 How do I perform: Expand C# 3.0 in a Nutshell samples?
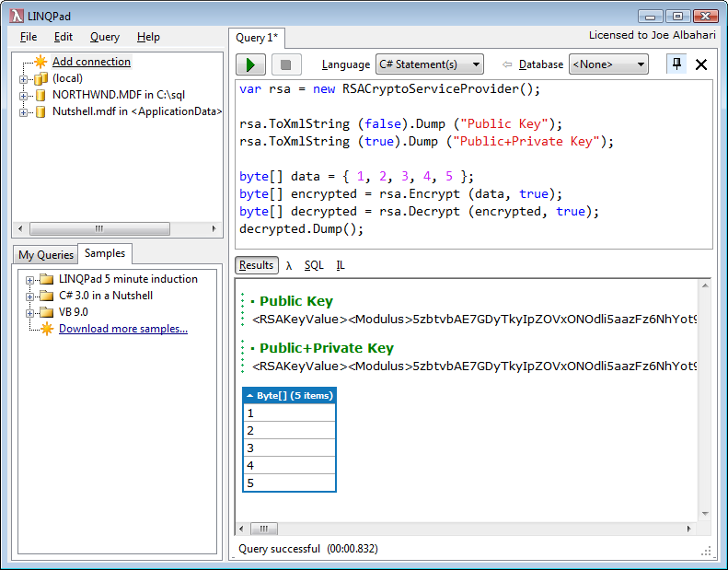[29, 297]
